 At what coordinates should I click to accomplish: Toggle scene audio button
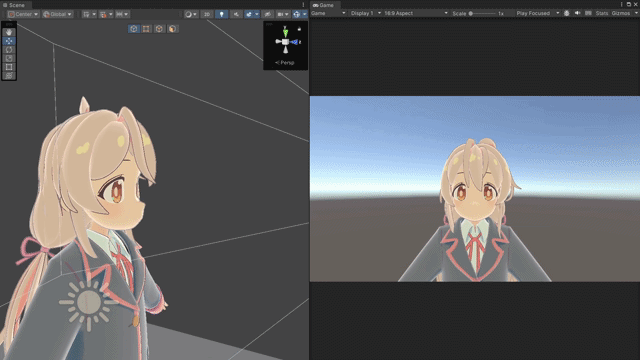[x=236, y=14]
